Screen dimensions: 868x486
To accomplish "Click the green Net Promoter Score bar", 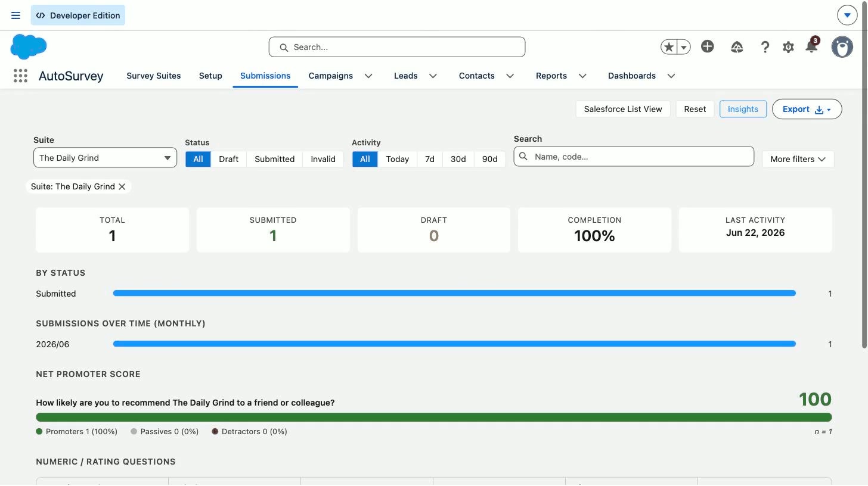I will point(434,418).
